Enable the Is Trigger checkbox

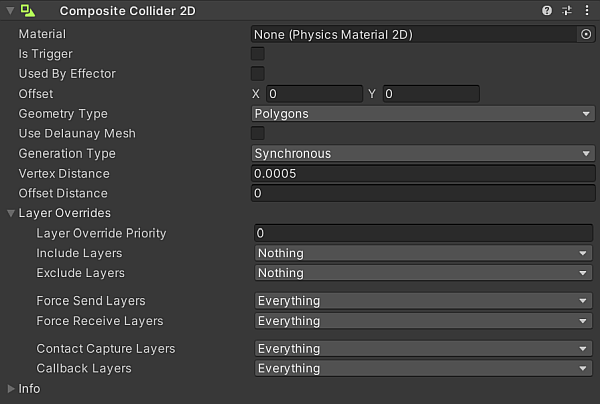(258, 54)
